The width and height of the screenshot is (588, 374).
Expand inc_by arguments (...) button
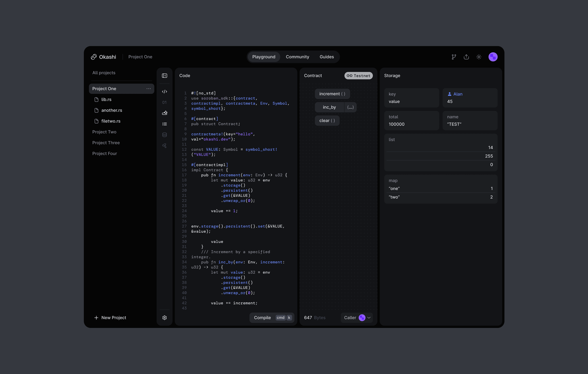click(350, 107)
